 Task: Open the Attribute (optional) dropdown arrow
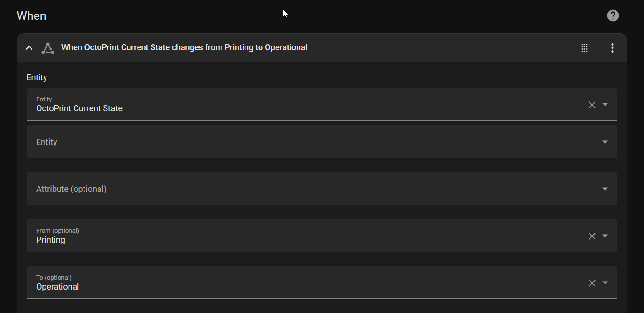click(x=605, y=189)
